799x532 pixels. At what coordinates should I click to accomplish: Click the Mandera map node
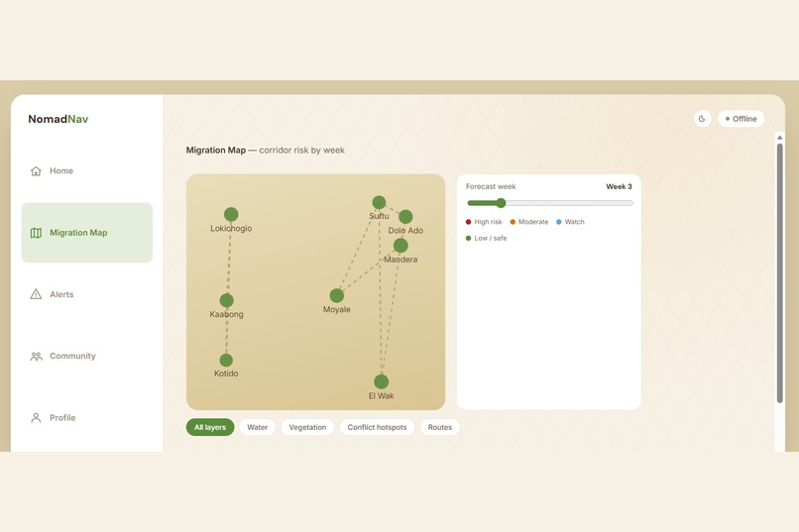(400, 246)
